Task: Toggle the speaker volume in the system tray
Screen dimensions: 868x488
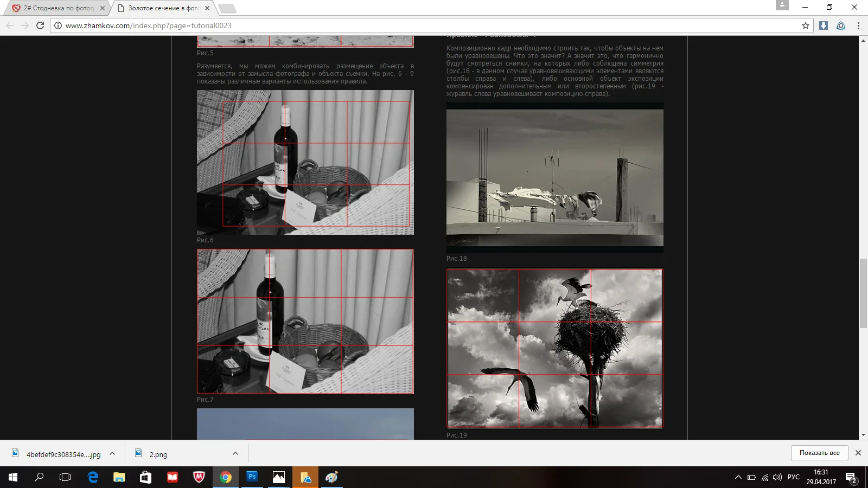Action: coord(777,478)
